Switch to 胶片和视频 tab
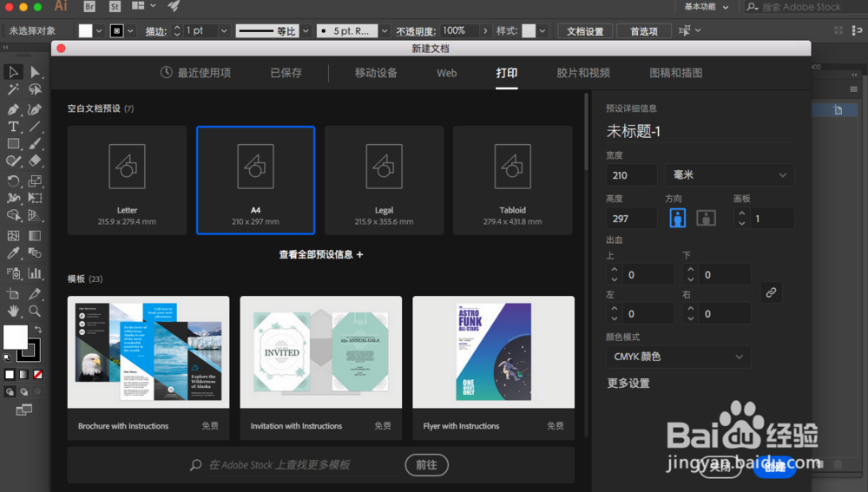This screenshot has width=868, height=492. tap(583, 73)
